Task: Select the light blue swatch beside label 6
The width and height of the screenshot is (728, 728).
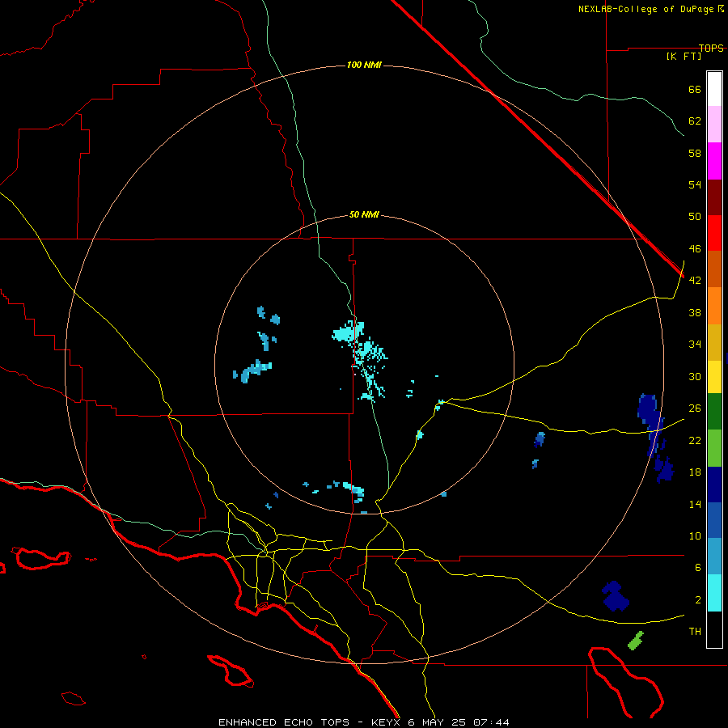Action: (x=714, y=557)
